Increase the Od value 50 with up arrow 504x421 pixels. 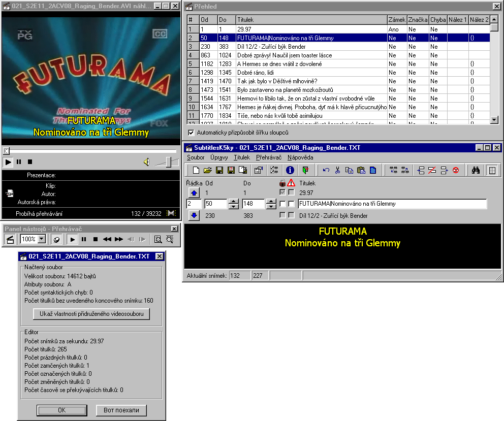click(x=233, y=201)
